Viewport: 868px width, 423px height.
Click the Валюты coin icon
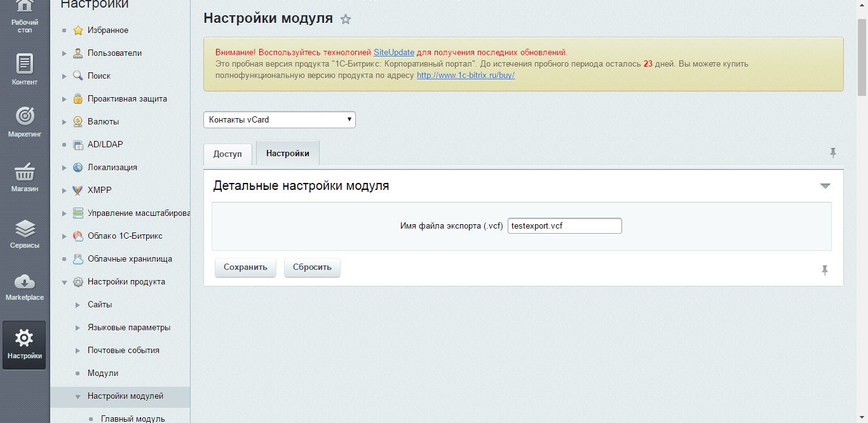(x=78, y=122)
